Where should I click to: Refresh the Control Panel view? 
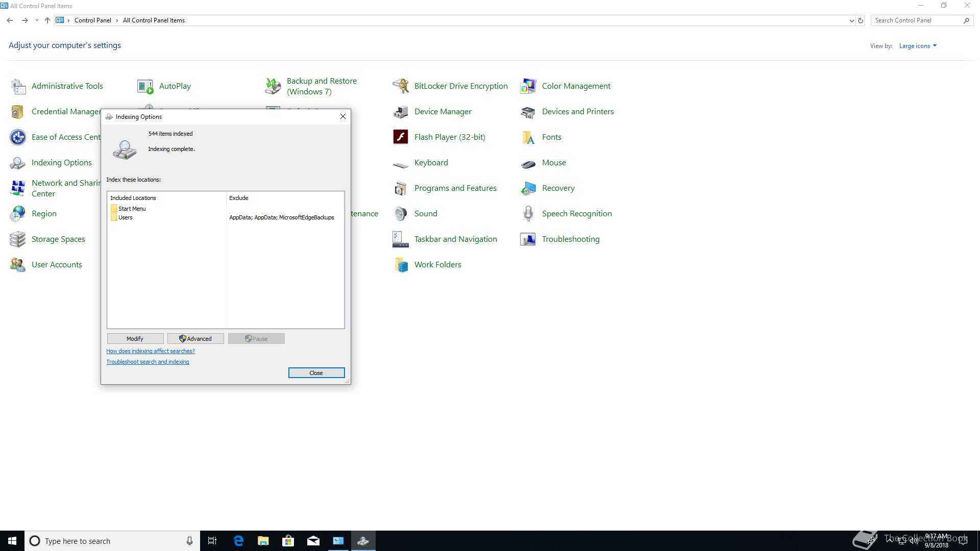[x=861, y=21]
